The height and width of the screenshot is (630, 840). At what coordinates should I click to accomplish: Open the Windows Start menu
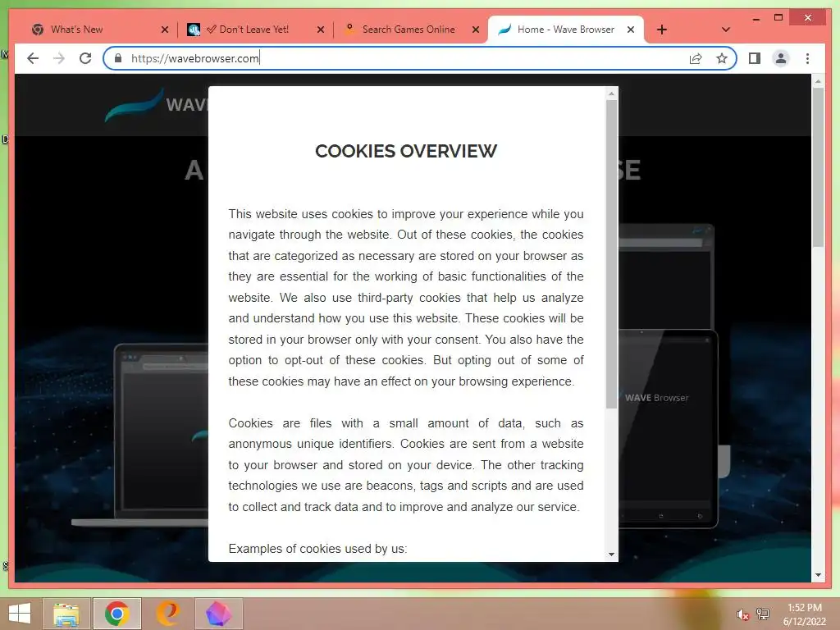tap(20, 614)
